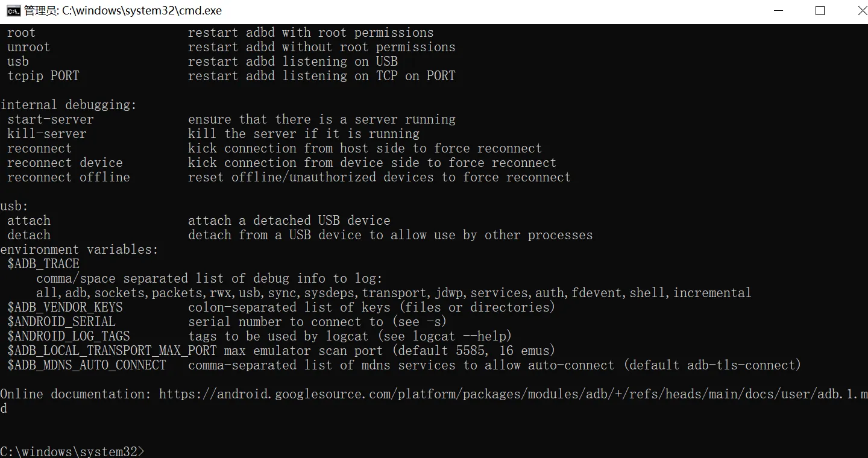Click the cmd.exe icon in title bar
Image resolution: width=868 pixels, height=458 pixels.
click(x=13, y=11)
